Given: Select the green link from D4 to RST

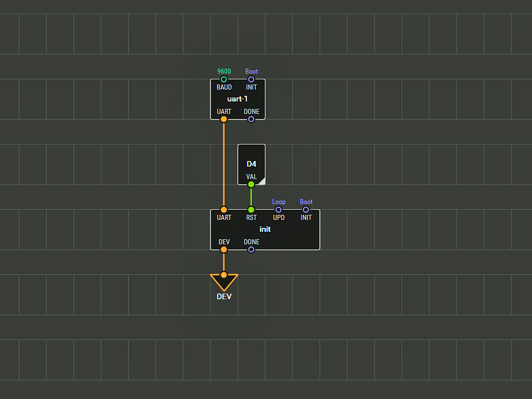Looking at the screenshot, I should pos(251,197).
